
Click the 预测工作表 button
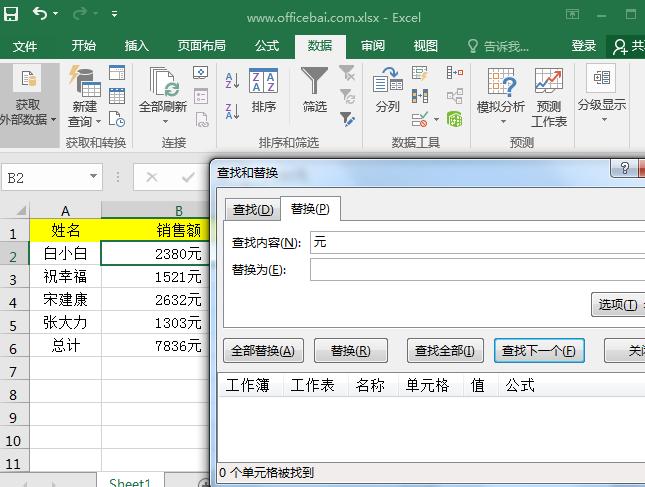click(549, 97)
